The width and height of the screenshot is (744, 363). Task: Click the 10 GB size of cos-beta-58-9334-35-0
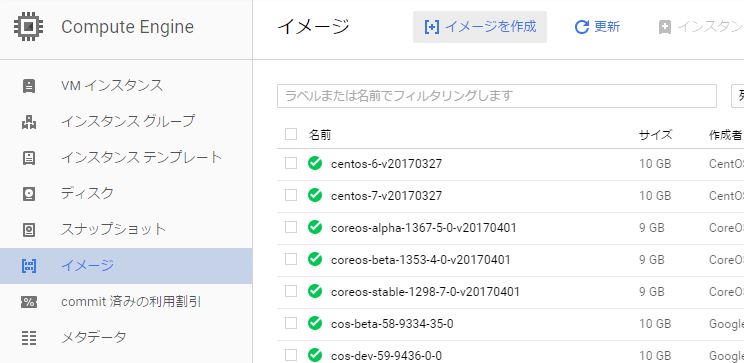(x=655, y=324)
